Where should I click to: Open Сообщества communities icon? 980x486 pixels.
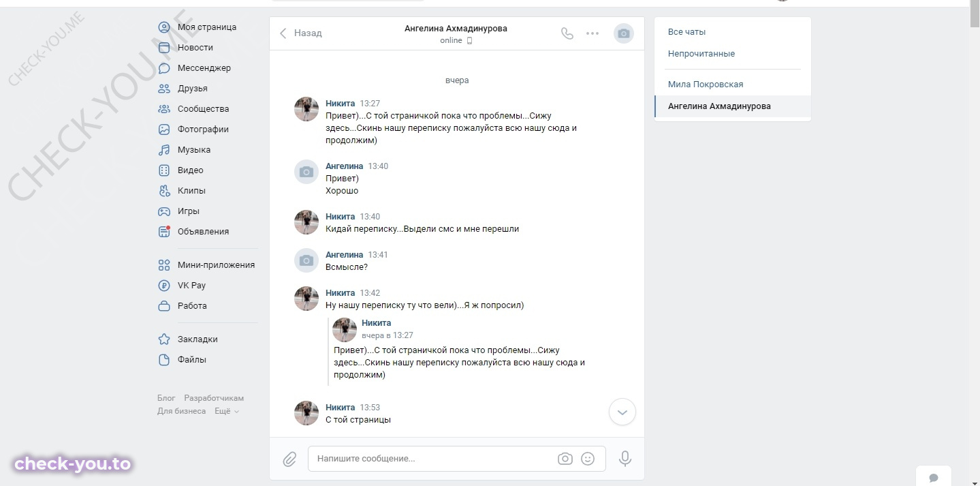point(164,109)
